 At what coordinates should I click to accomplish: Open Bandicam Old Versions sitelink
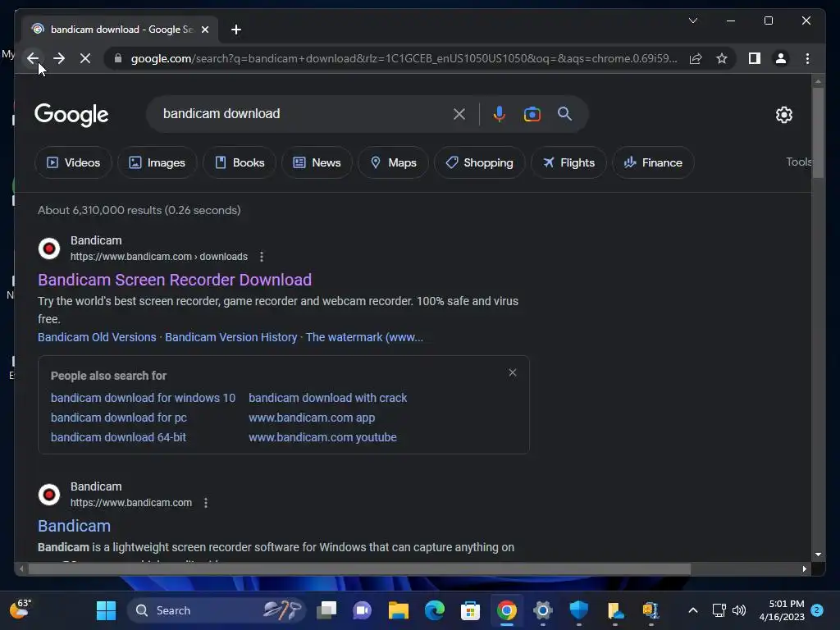tap(97, 337)
